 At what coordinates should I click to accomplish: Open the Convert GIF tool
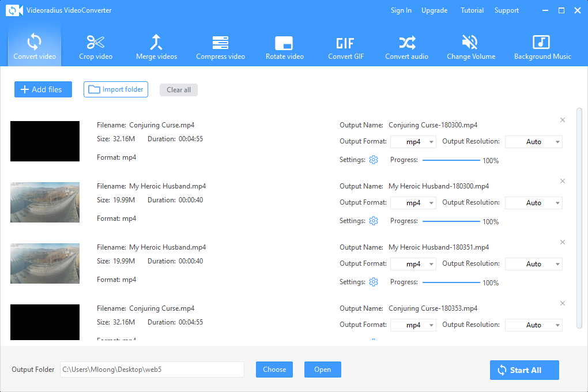(345, 46)
